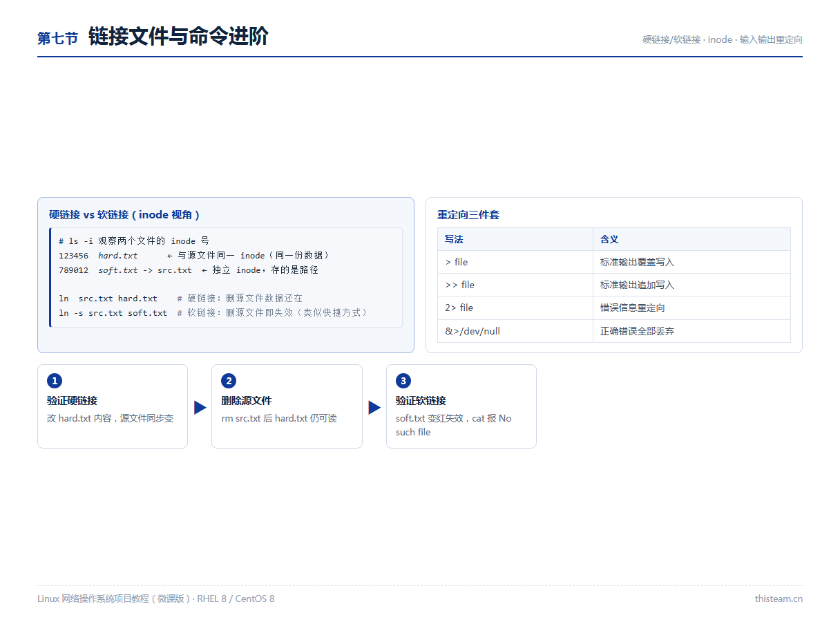This screenshot has height=622, width=840.
Task: Click the inode number 123456
Action: pos(73,256)
